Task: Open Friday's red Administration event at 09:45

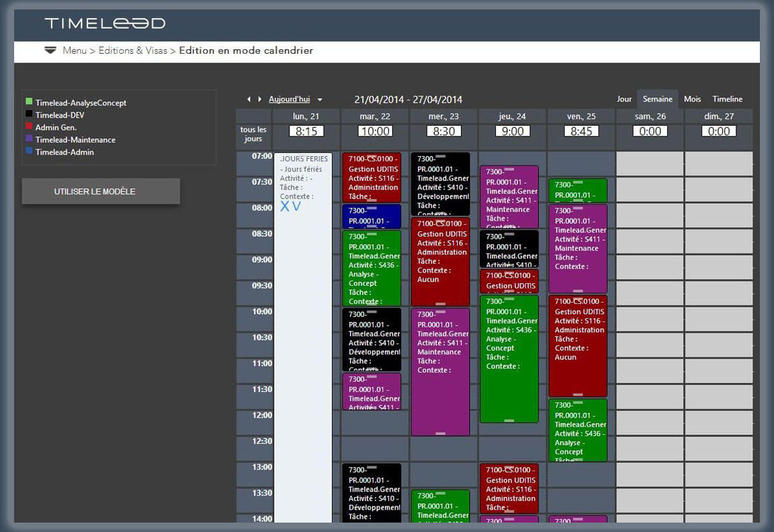Action: coord(577,346)
